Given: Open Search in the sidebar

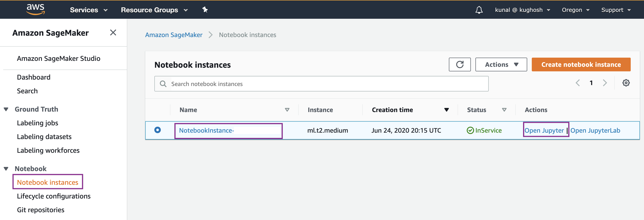Looking at the screenshot, I should [27, 91].
